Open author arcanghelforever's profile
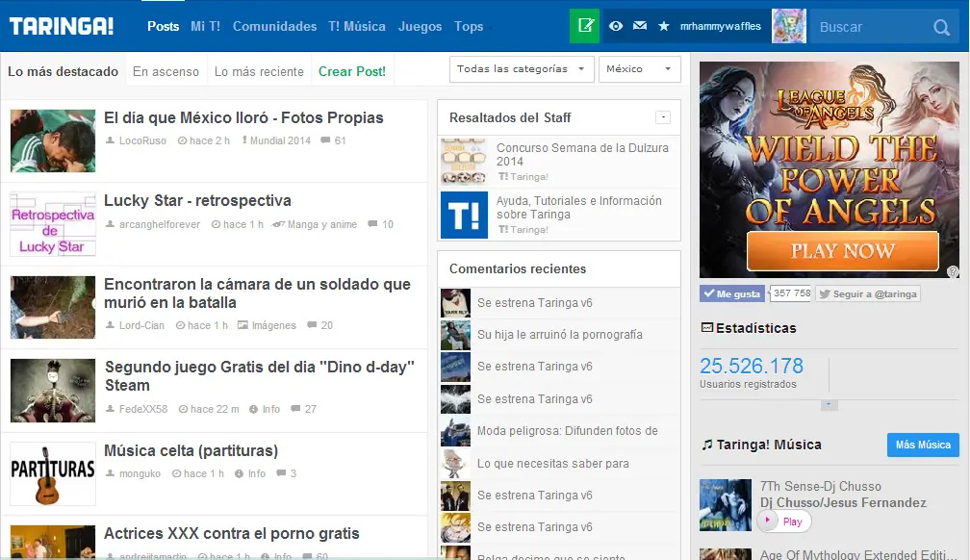The image size is (970, 560). point(160,224)
